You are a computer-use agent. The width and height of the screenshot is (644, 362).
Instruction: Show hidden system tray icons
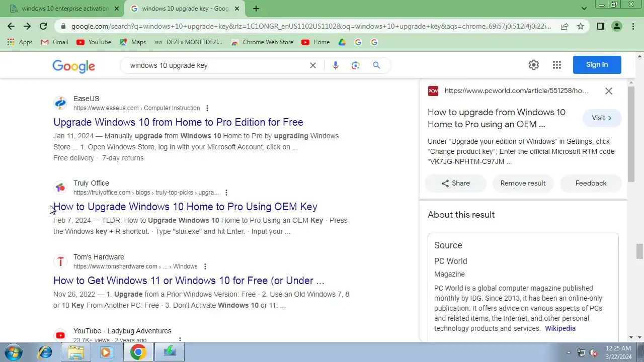click(569, 352)
